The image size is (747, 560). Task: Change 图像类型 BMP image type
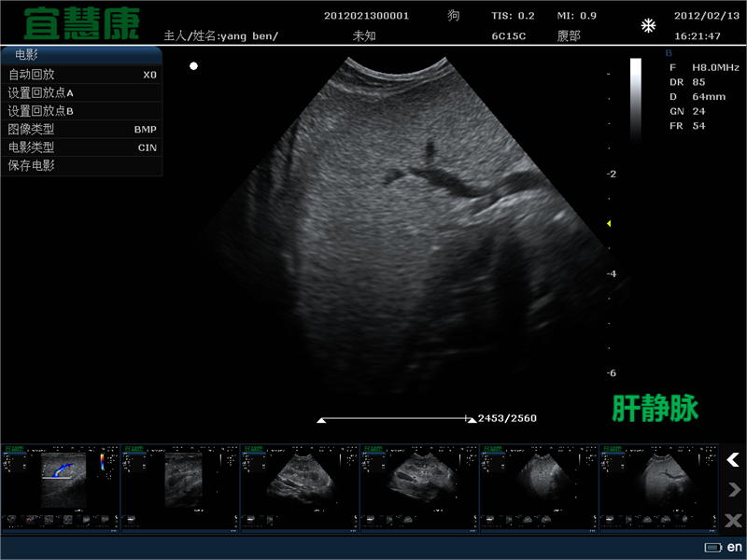coord(81,129)
